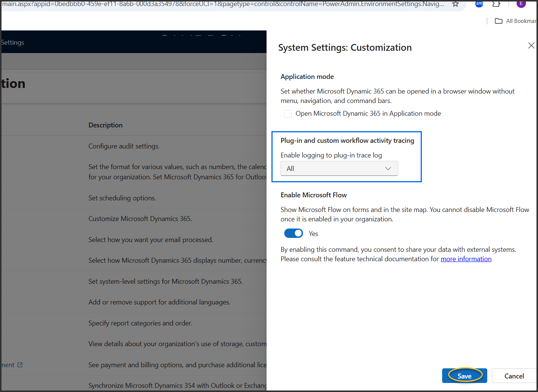Save the customization settings
Viewport: 538px width, 392px height.
point(464,375)
